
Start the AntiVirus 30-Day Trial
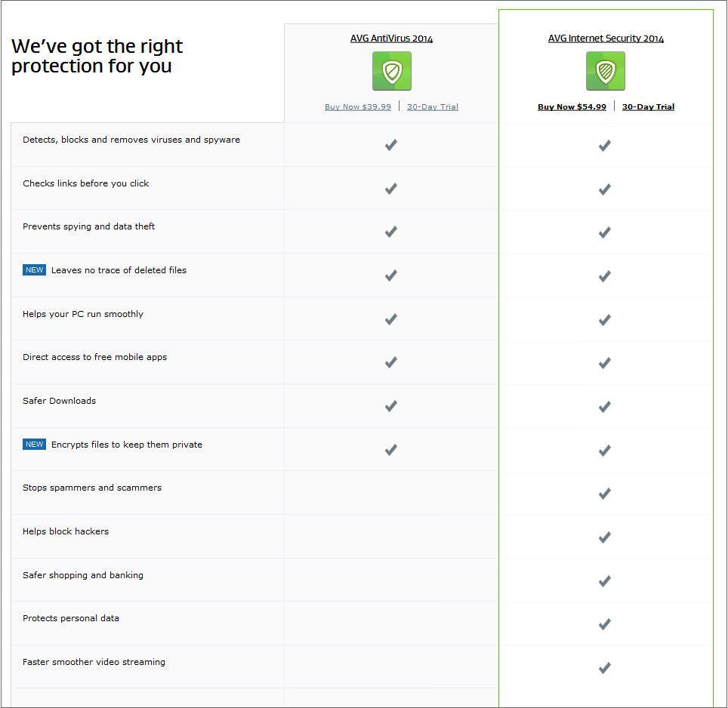[432, 106]
